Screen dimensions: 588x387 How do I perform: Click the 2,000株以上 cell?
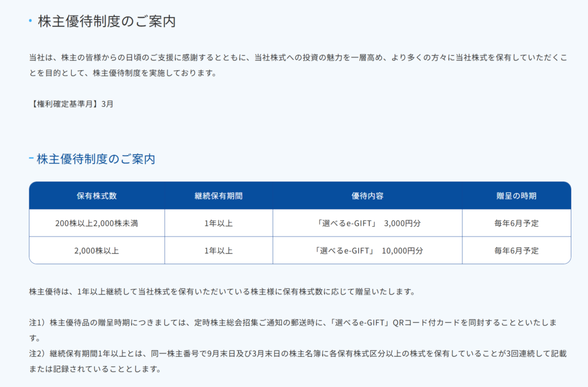[x=96, y=250]
